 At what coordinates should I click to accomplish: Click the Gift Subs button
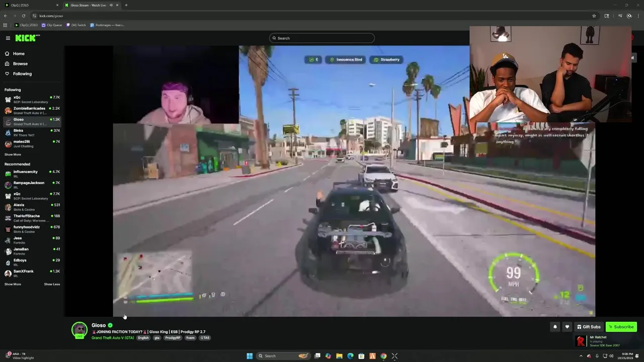click(589, 327)
